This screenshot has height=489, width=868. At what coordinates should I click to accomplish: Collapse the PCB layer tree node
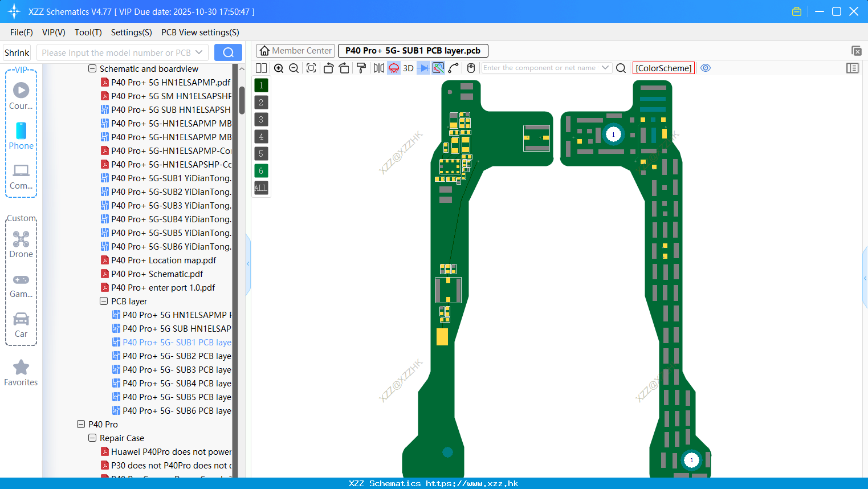[104, 301]
